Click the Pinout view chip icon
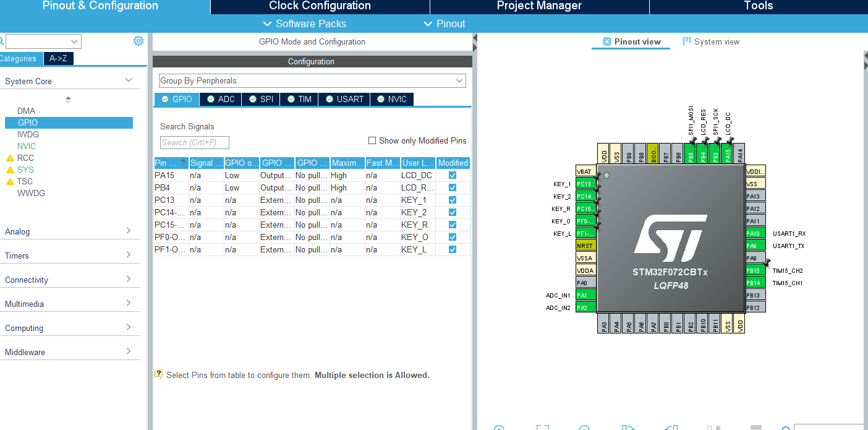Image resolution: width=868 pixels, height=430 pixels. [x=606, y=41]
